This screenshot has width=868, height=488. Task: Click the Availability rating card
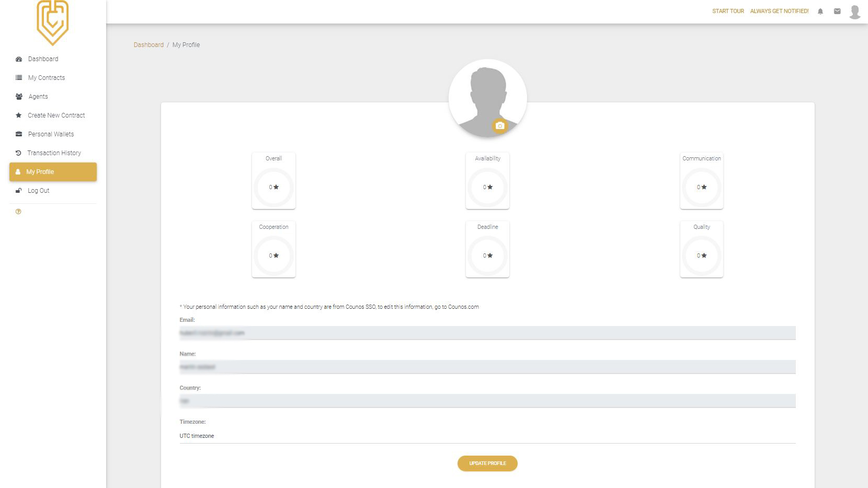[x=487, y=181]
